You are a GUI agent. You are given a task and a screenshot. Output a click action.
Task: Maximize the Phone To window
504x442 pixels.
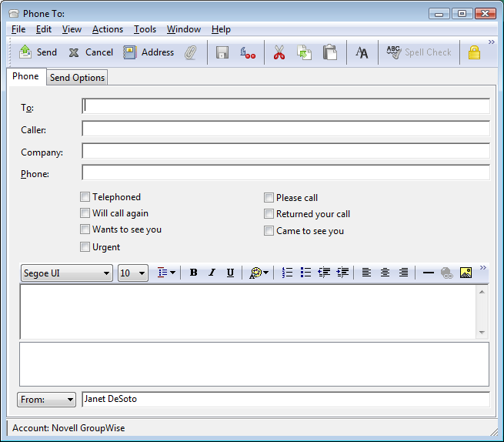tap(462, 14)
